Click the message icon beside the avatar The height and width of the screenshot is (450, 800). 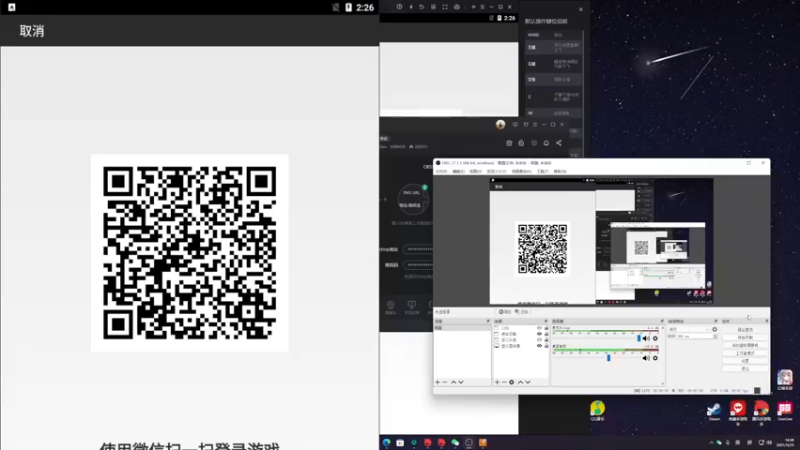point(515,124)
